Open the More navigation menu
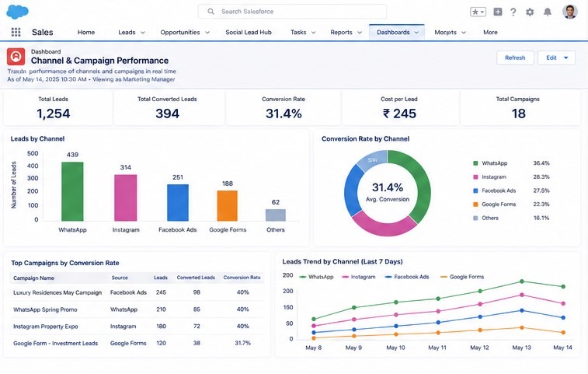 click(x=490, y=33)
